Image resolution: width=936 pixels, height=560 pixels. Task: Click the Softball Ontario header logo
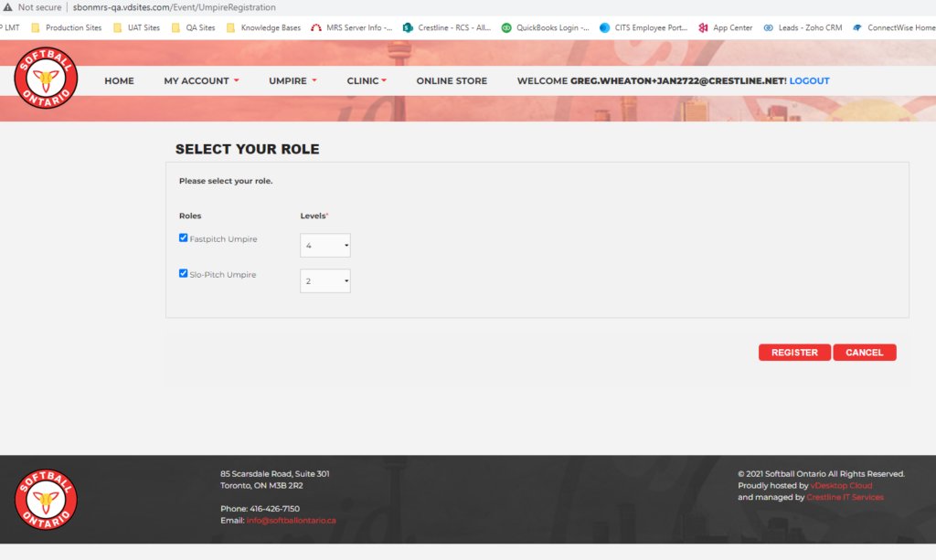47,77
